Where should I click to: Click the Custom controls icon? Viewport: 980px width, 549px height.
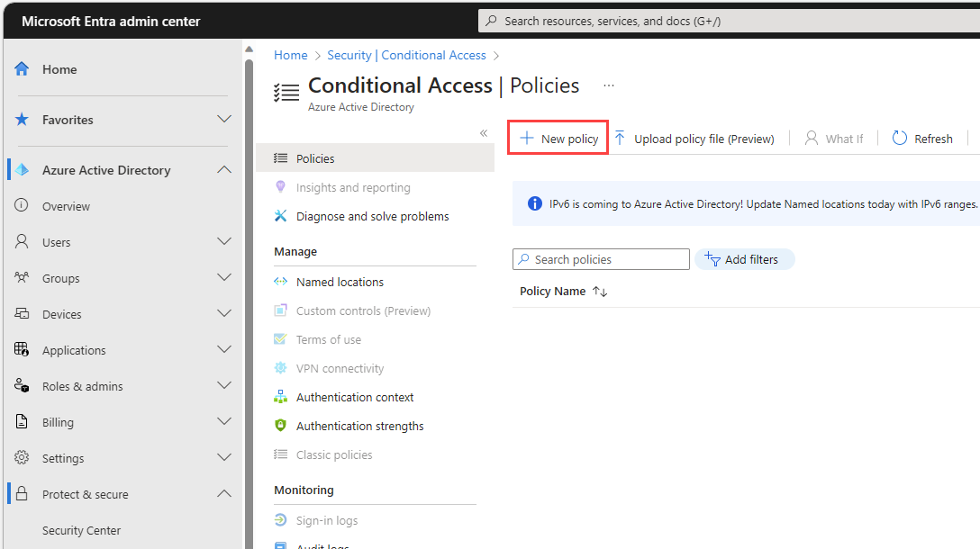(281, 310)
